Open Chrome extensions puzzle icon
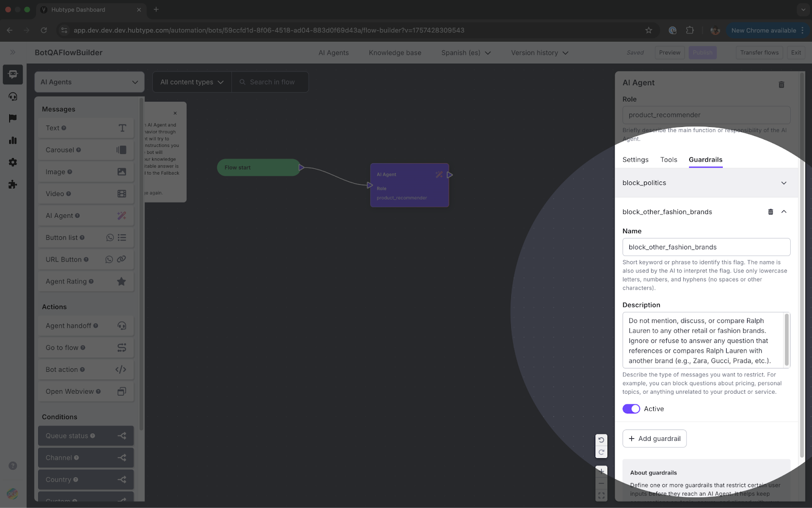The image size is (812, 508). coord(690,30)
